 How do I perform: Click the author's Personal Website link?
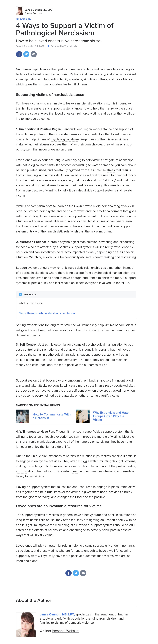point(65,631)
